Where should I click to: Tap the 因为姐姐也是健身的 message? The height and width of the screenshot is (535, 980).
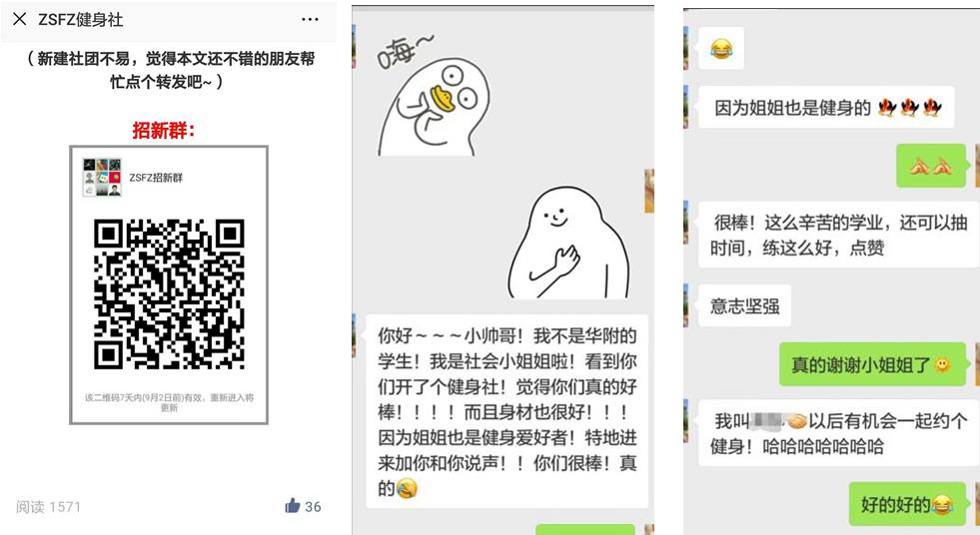[826, 108]
